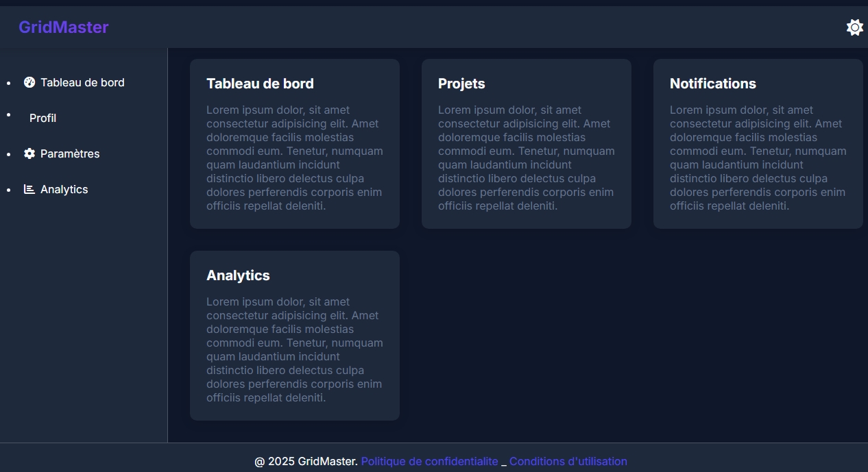Open the Politique de confidentialite link

(x=430, y=462)
